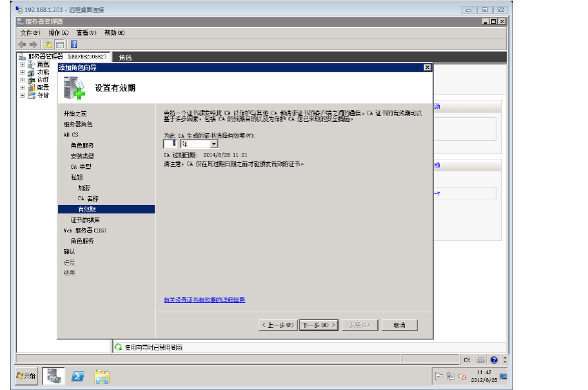Click the 下一步(N) next button
Screen dimensions: 588x390
point(319,325)
